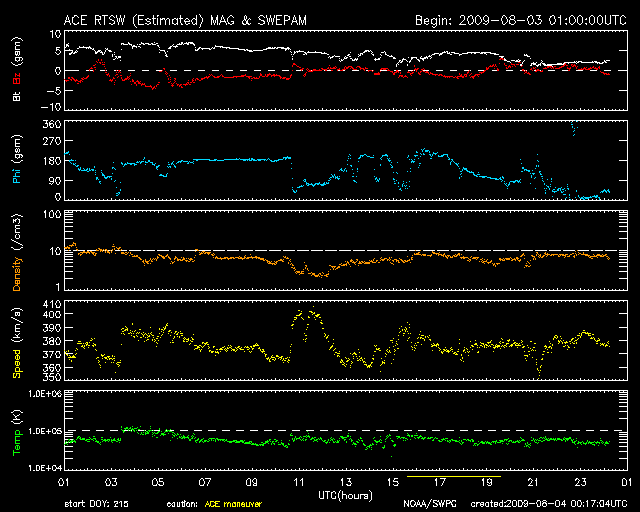Image resolution: width=640 pixels, height=512 pixels.
Task: Click the "180" tick on the Phi axis
Action: tap(52, 161)
